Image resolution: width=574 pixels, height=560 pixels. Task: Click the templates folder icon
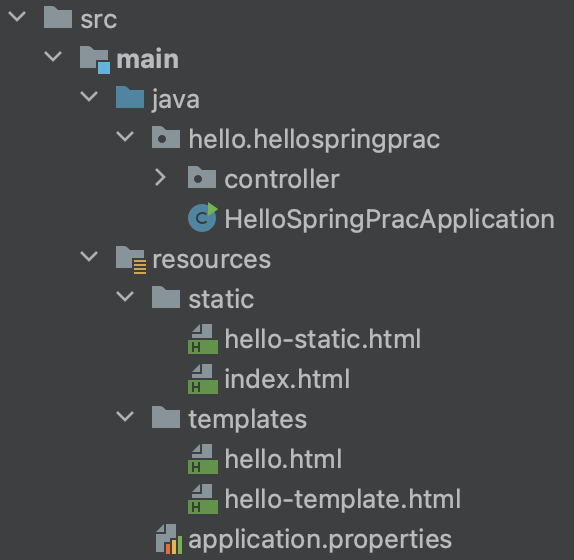point(166,417)
